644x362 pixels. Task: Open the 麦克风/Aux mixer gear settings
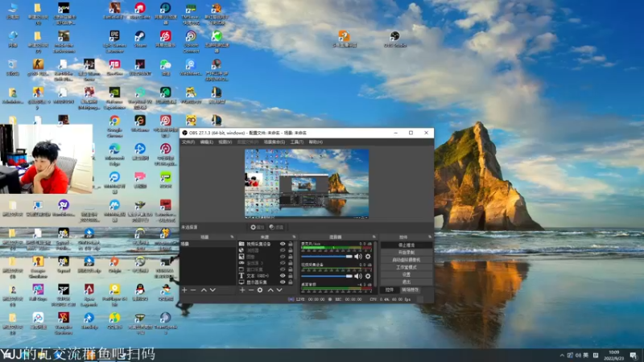(x=368, y=257)
